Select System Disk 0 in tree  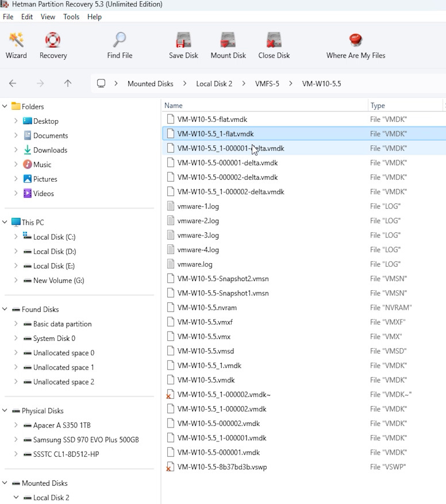(x=54, y=338)
